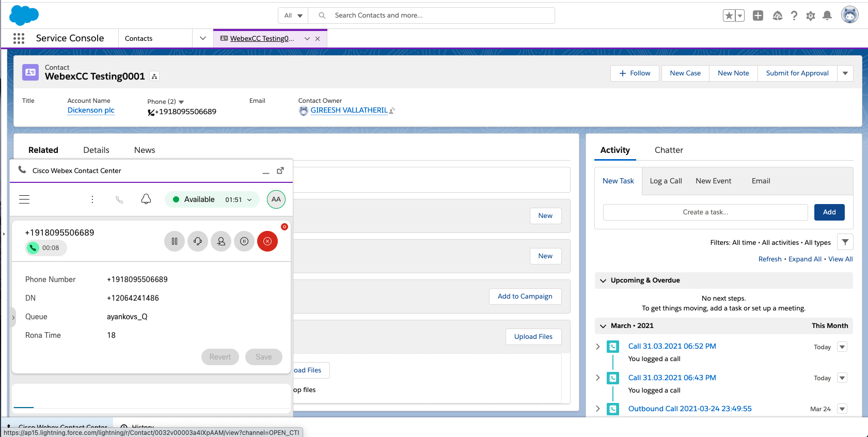Click the New Note button
Viewport: 868px width, 437px height.
pos(733,73)
